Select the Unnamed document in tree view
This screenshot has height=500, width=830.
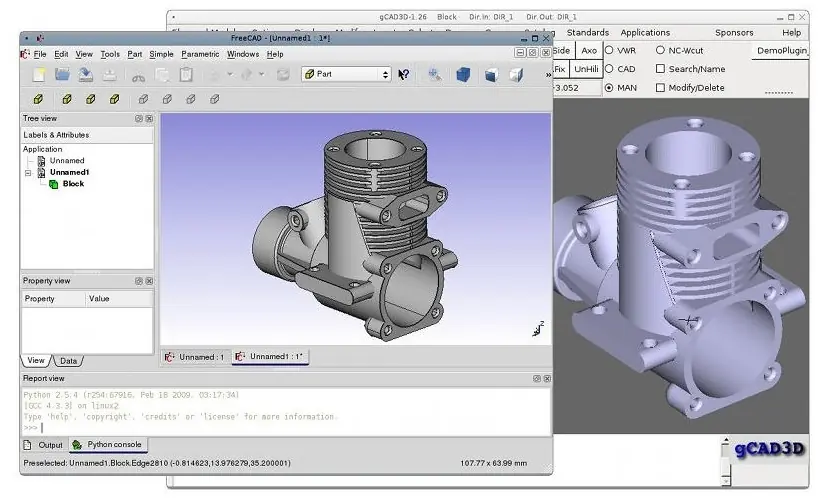[67, 161]
